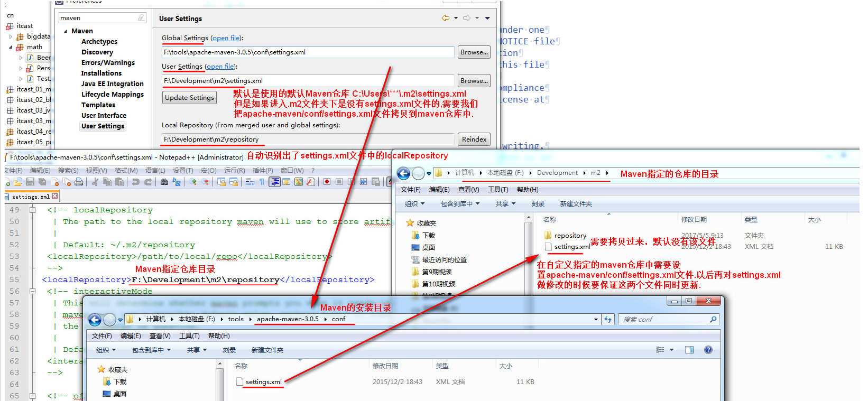Screen dimensions: 868x401
Task: Collapse the fold marker at line 49
Action: [x=33, y=210]
